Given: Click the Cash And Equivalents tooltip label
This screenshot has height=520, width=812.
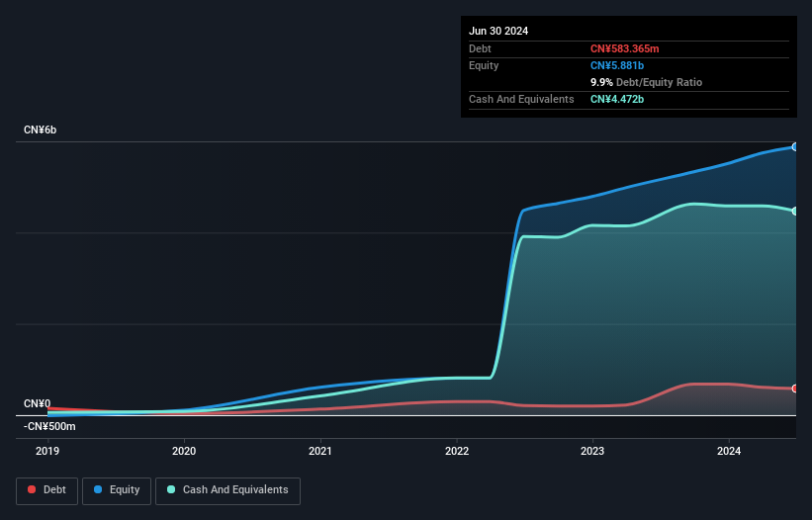Looking at the screenshot, I should 521,99.
